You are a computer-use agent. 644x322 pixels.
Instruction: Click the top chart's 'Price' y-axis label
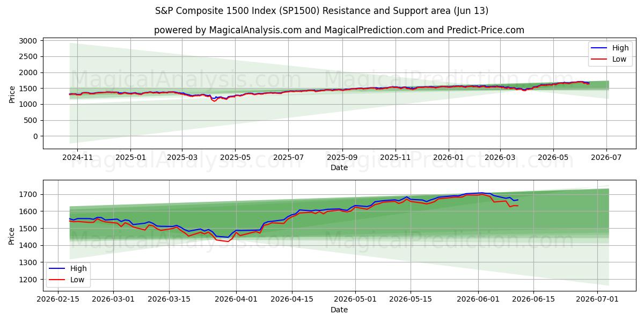click(12, 94)
